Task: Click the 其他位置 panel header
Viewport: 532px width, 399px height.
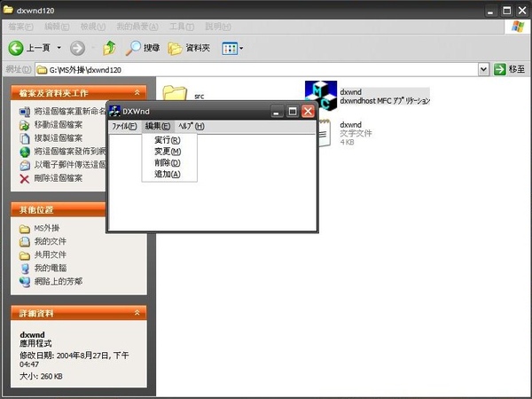Action: point(59,209)
